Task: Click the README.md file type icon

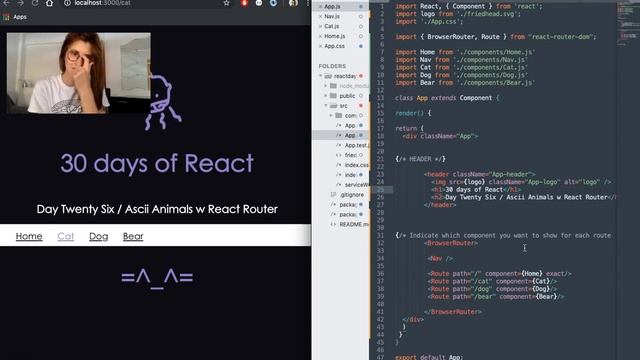Action: coord(333,224)
